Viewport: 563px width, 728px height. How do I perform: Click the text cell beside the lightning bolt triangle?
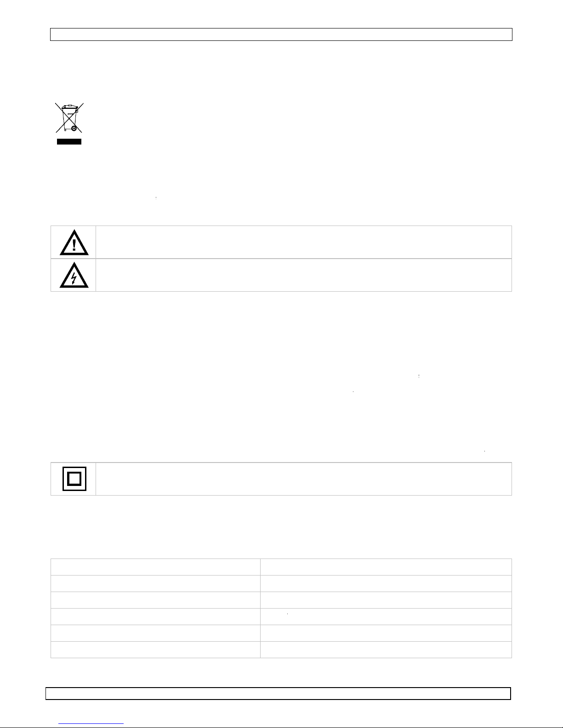(304, 275)
